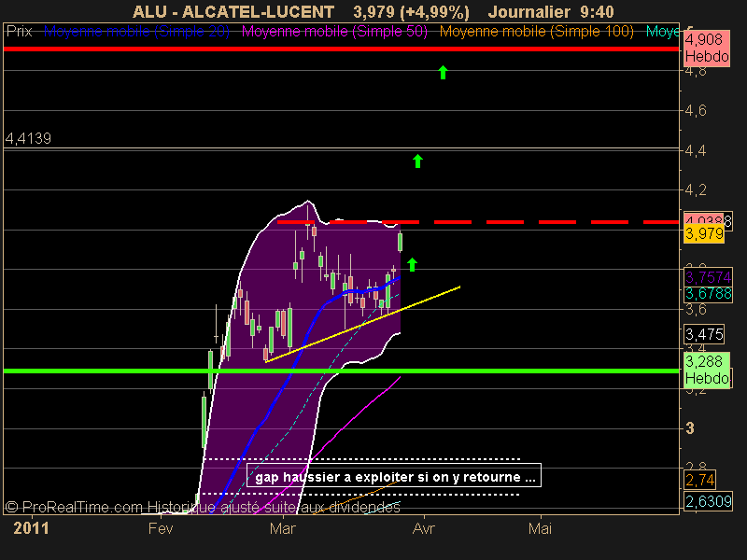
Task: Click the Fev month label on time axis
Action: [161, 528]
